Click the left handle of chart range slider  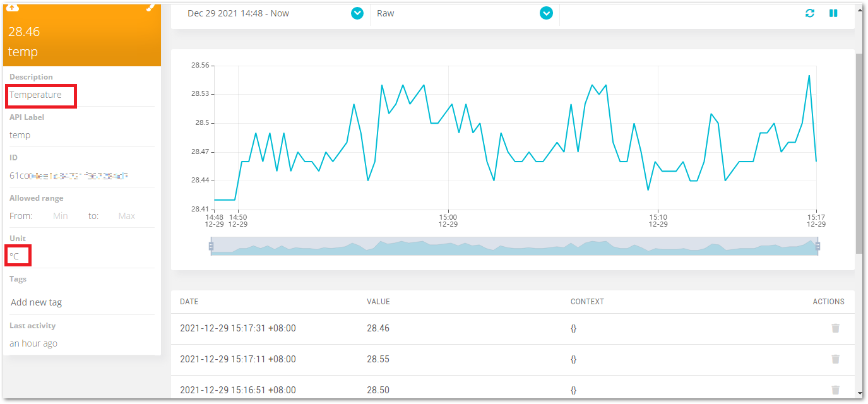coord(211,246)
